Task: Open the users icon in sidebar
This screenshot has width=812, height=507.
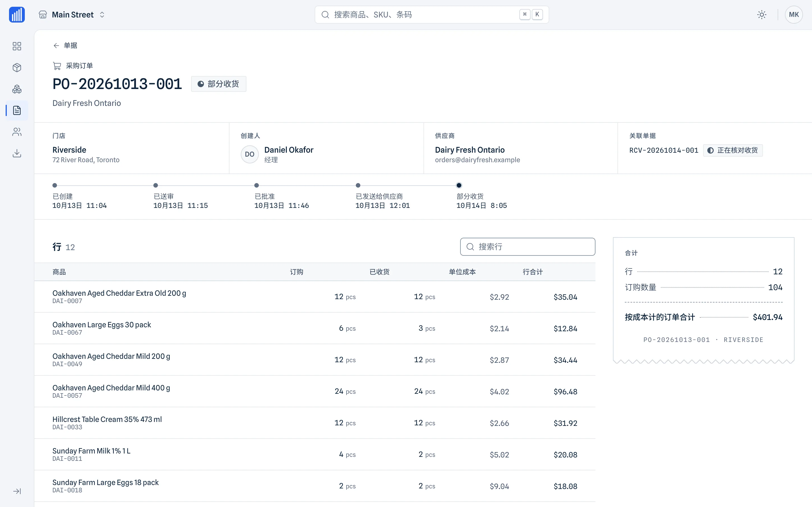Action: [x=17, y=132]
